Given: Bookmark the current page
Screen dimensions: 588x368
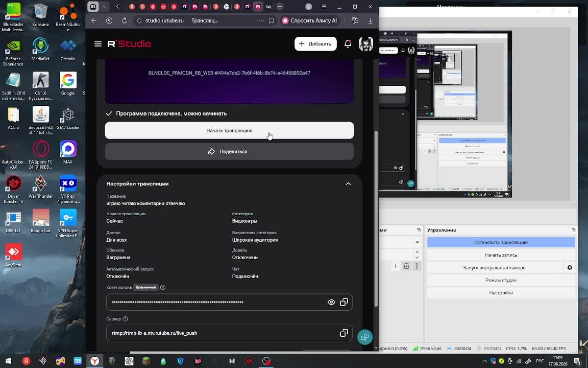Looking at the screenshot, I should 271,20.
